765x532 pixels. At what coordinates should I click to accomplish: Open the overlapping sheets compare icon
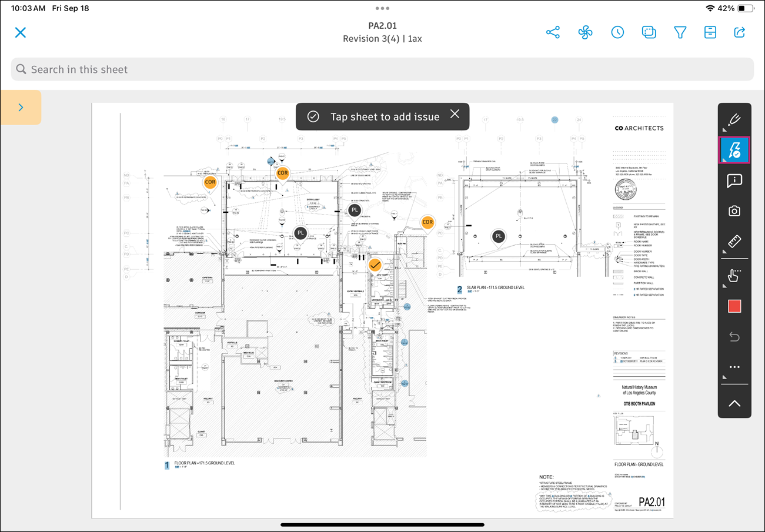tap(649, 32)
